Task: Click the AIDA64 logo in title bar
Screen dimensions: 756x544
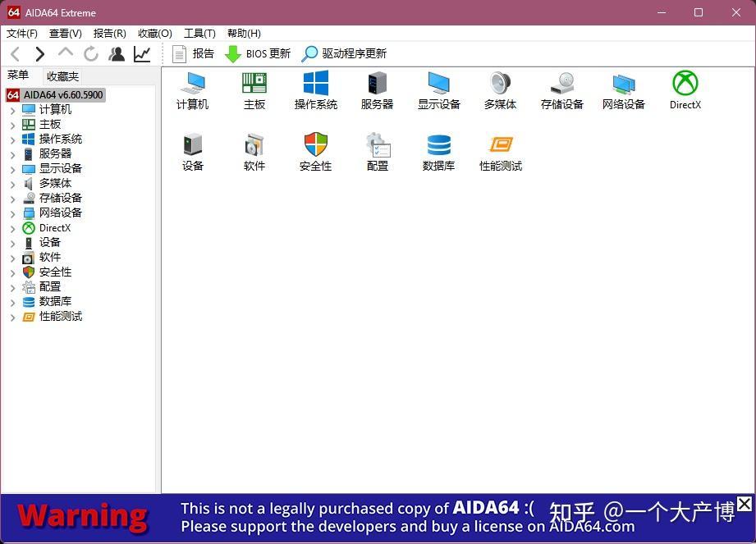Action: pyautogui.click(x=13, y=12)
